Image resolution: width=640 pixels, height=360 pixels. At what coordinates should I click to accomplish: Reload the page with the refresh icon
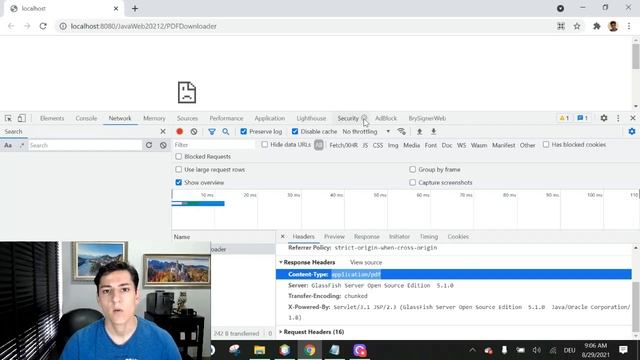tap(43, 26)
